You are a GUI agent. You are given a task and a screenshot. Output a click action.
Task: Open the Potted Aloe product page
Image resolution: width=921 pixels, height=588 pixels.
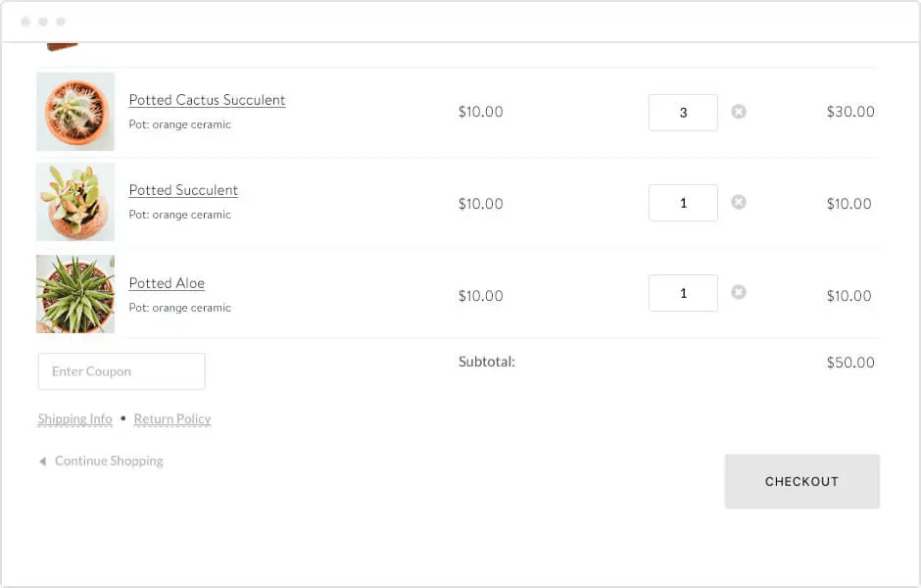pyautogui.click(x=167, y=282)
